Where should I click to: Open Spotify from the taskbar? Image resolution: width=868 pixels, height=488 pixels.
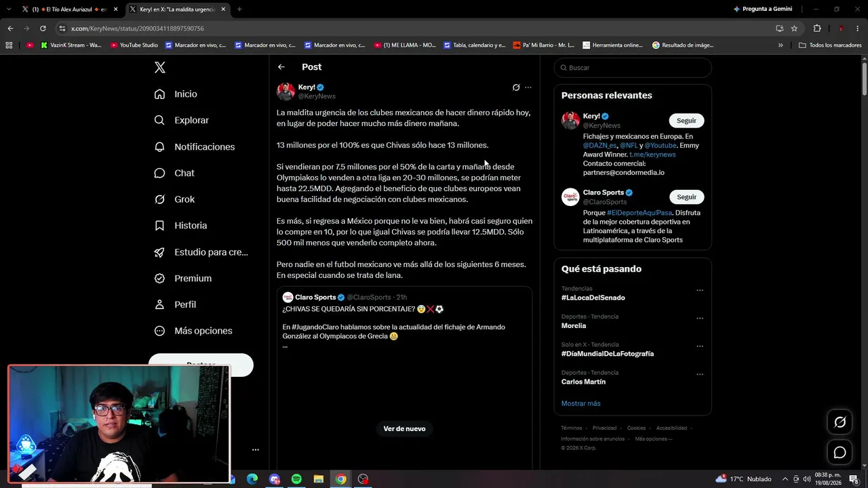(x=296, y=479)
